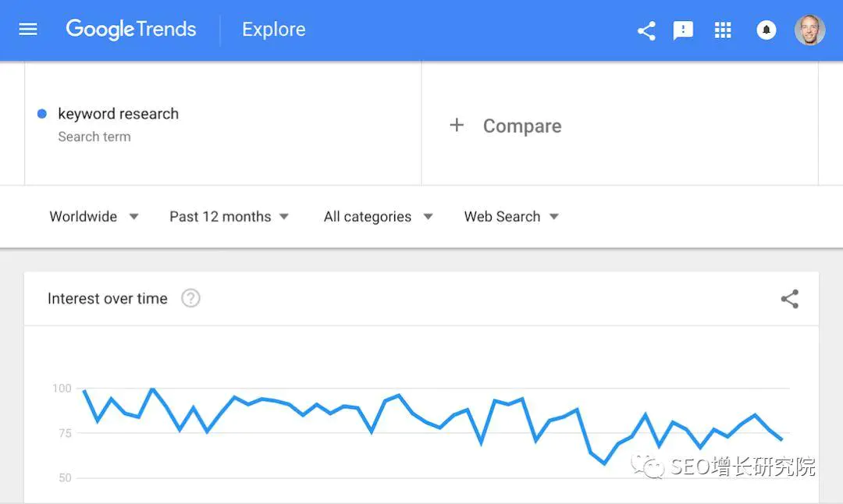Click the plus icon beside Compare
Screen dimensions: 843x504
pos(457,125)
